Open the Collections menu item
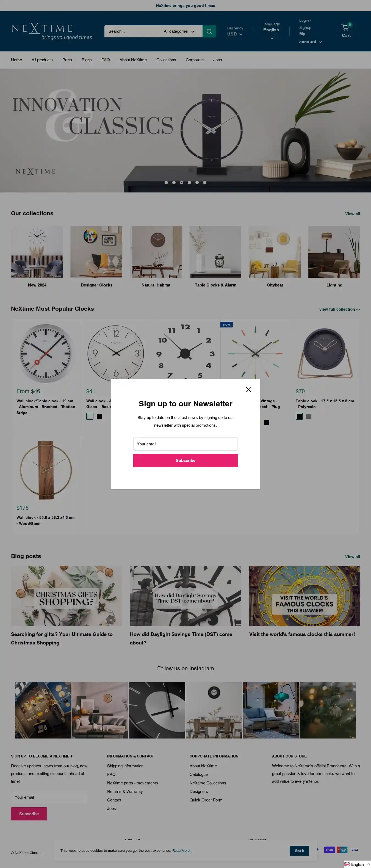 [x=166, y=60]
